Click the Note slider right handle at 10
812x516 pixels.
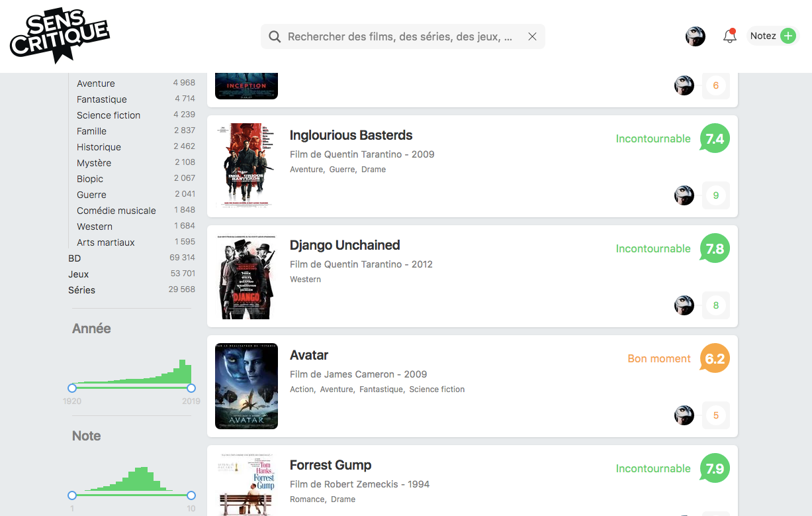pyautogui.click(x=191, y=495)
